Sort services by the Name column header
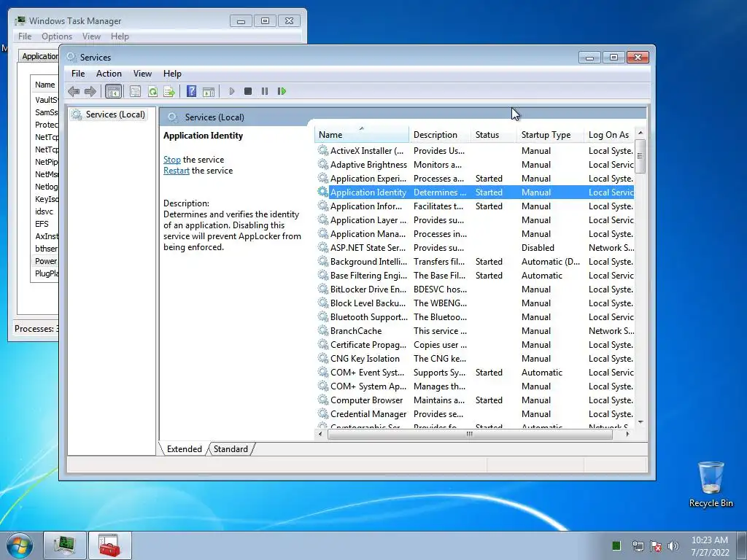Image resolution: width=747 pixels, height=560 pixels. 361,135
